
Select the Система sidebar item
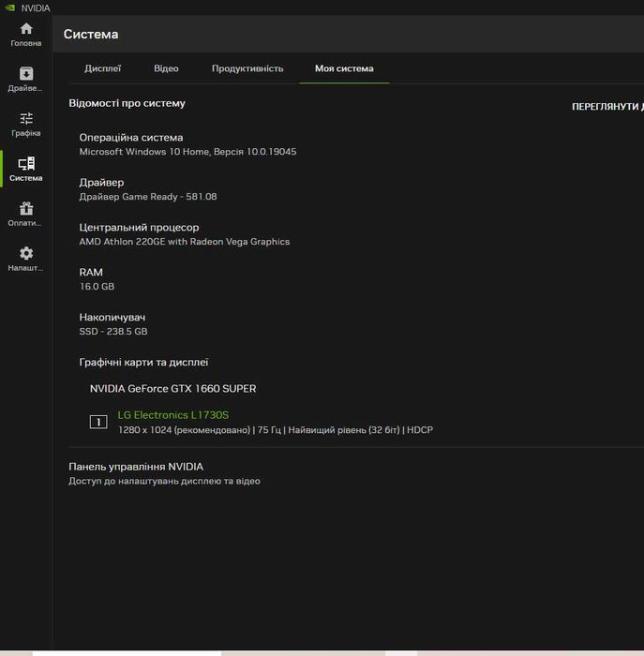tap(26, 170)
